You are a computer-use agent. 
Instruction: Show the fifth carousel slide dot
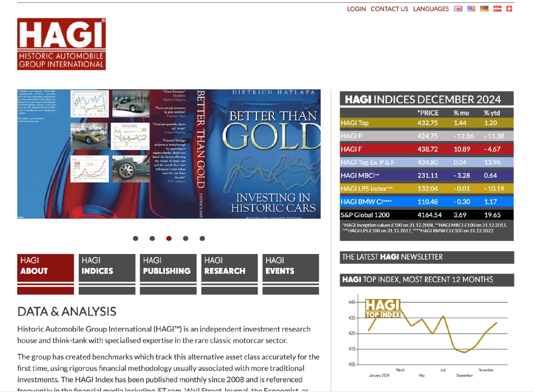202,238
